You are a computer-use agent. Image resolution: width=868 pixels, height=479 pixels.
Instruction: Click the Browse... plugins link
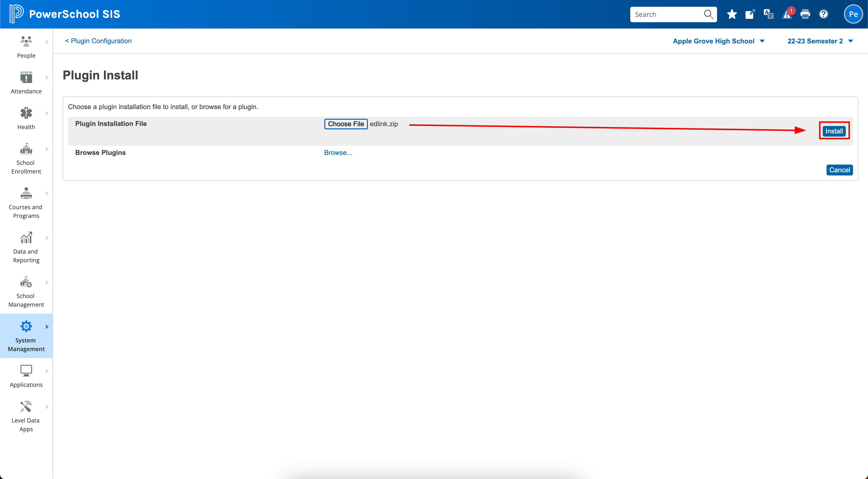click(338, 153)
